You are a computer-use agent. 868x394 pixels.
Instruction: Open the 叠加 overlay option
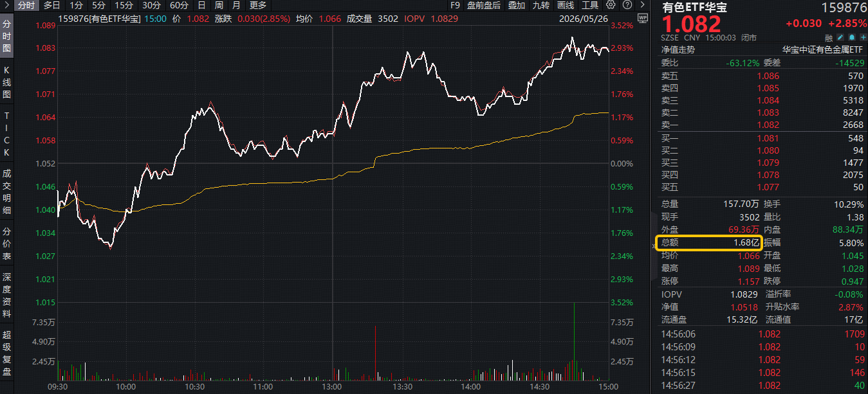pyautogui.click(x=517, y=5)
